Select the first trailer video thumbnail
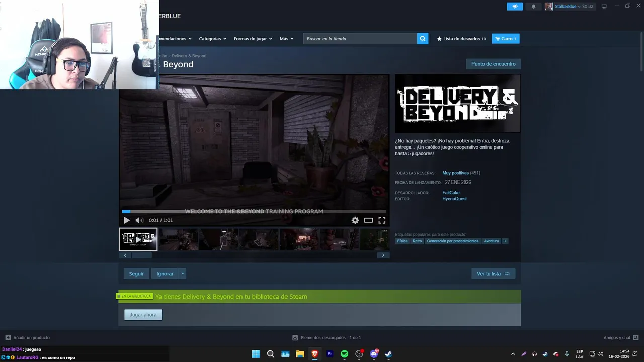 [x=138, y=239]
